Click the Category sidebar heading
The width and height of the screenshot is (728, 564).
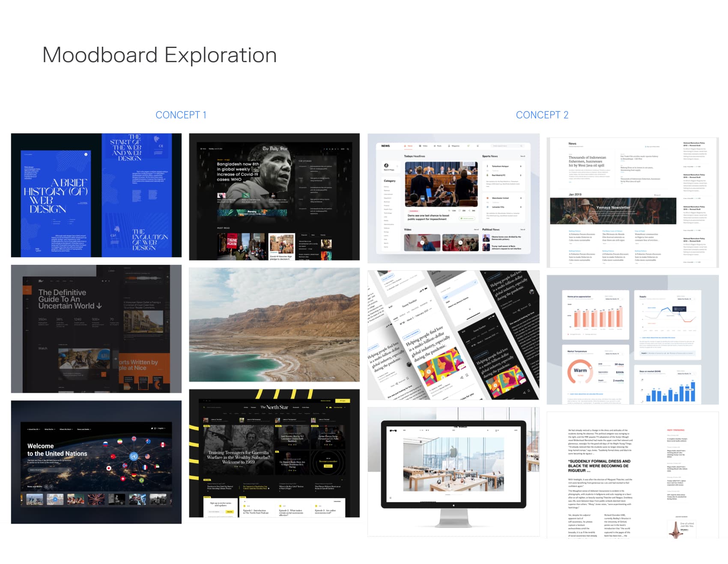389,181
